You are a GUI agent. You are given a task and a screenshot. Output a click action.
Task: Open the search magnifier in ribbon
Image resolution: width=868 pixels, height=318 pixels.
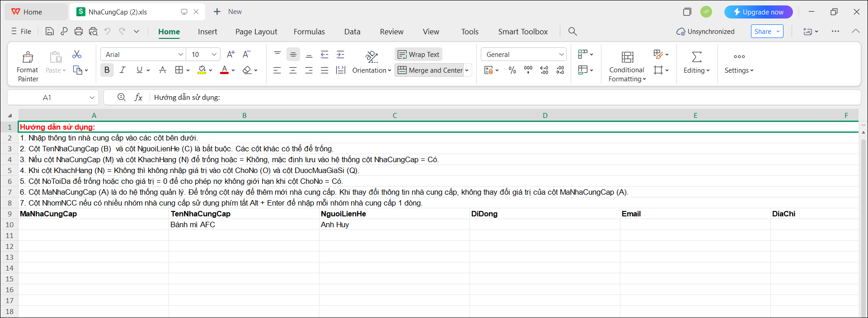(x=572, y=31)
